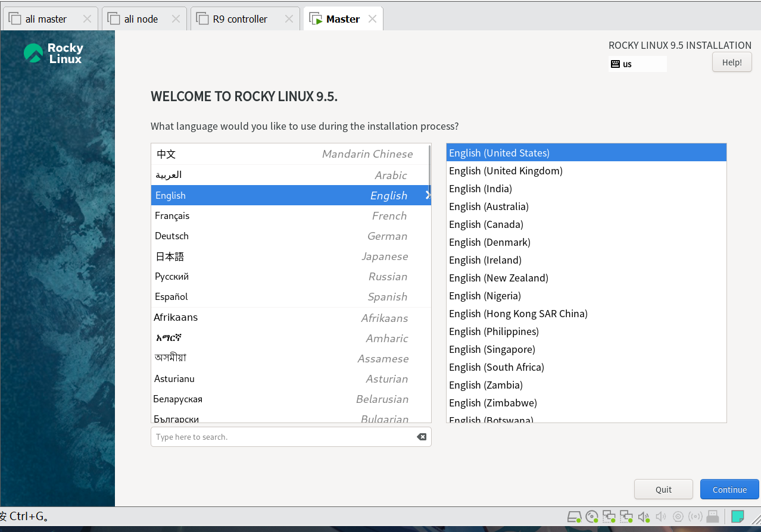
Task: Choose English (Canada) locale
Action: point(587,224)
